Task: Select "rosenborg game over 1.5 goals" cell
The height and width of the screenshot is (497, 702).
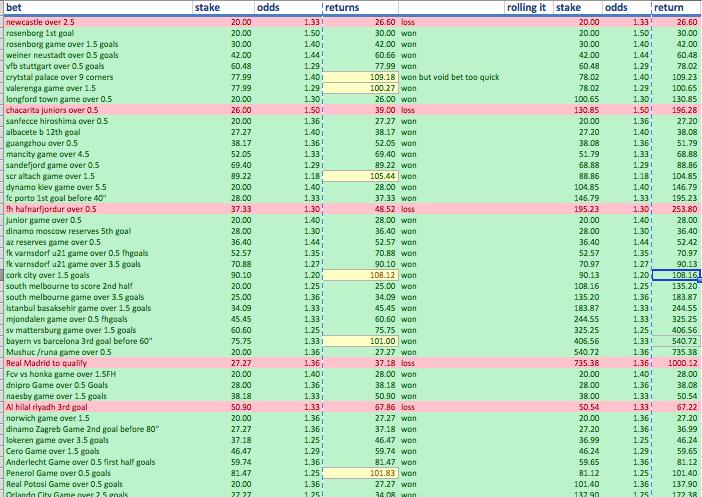Action: click(98, 44)
